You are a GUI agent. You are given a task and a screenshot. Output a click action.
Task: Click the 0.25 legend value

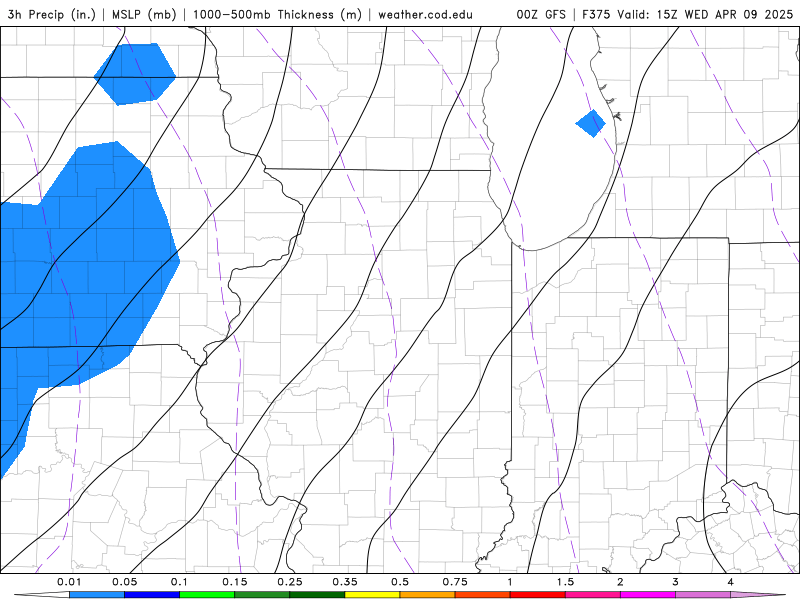290,582
